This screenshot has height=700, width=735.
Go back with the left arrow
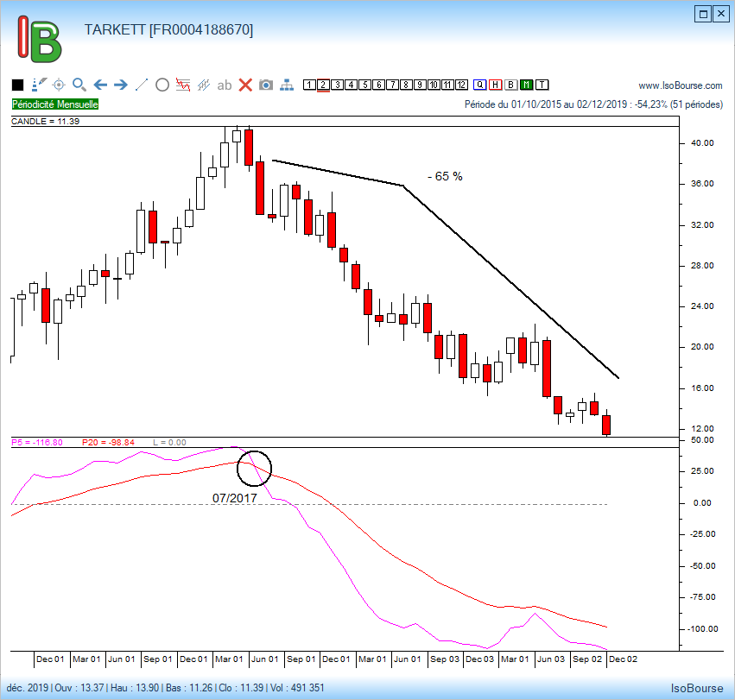click(100, 85)
